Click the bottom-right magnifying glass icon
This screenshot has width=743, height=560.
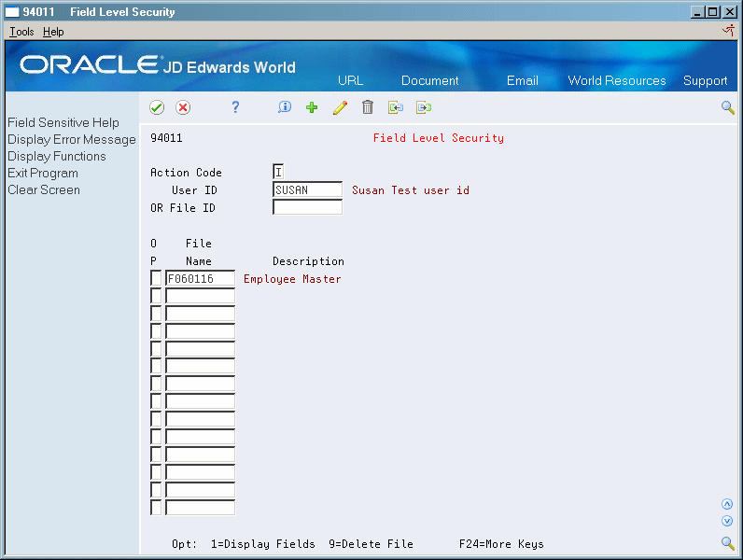click(x=728, y=543)
